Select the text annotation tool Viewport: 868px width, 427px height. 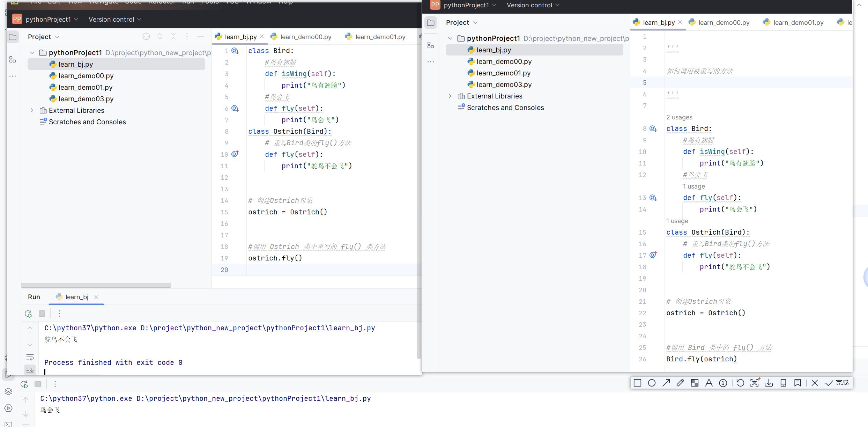pos(709,383)
